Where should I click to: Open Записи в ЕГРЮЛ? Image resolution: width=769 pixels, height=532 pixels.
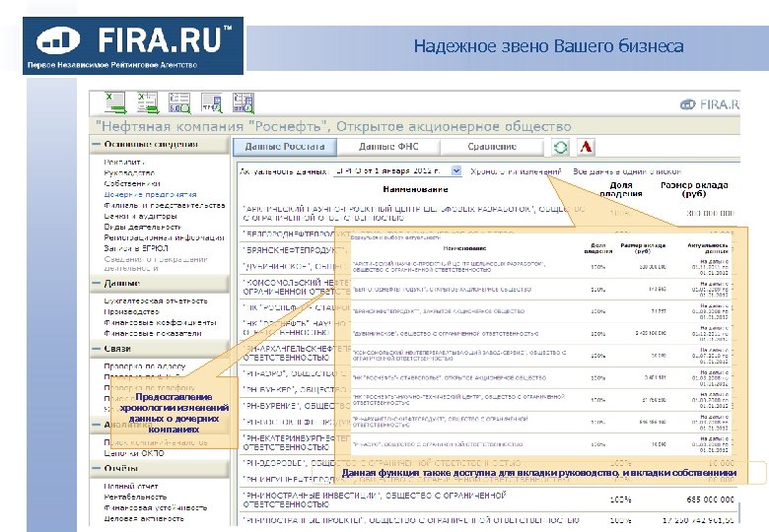[x=136, y=248]
